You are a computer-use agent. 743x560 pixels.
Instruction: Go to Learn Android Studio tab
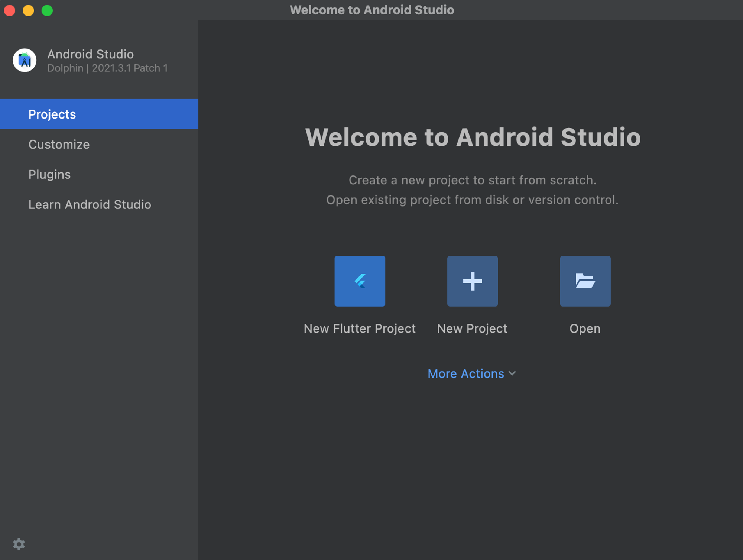pos(90,204)
